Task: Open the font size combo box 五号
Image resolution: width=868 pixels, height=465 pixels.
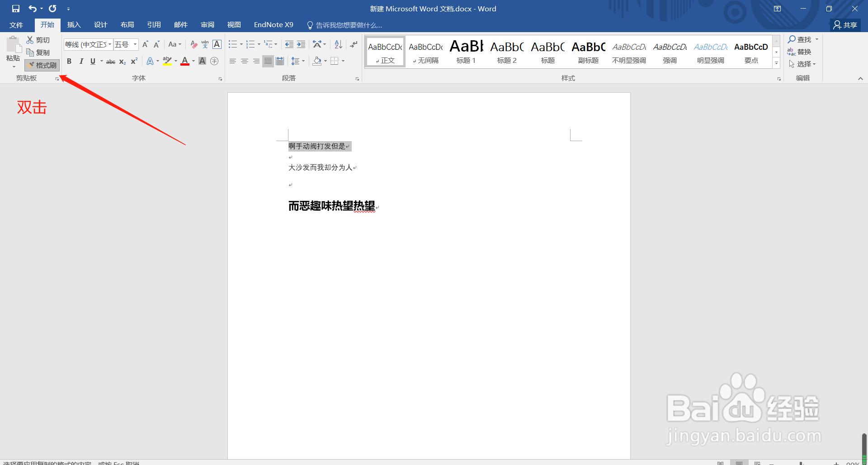Action: 126,44
